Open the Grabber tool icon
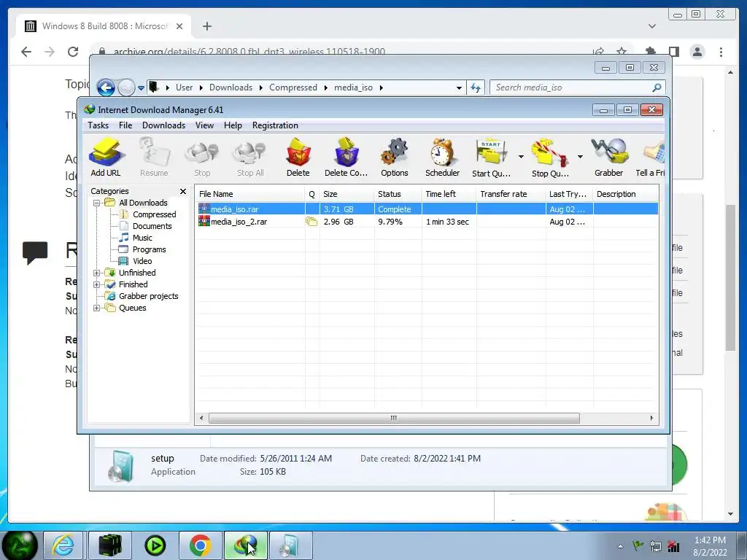This screenshot has width=747, height=560. coord(609,157)
